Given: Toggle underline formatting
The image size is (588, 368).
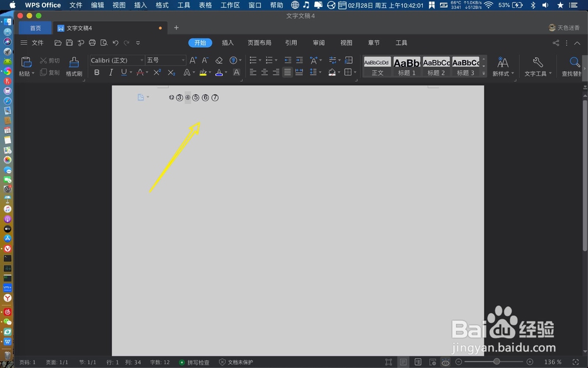Looking at the screenshot, I should pos(124,72).
